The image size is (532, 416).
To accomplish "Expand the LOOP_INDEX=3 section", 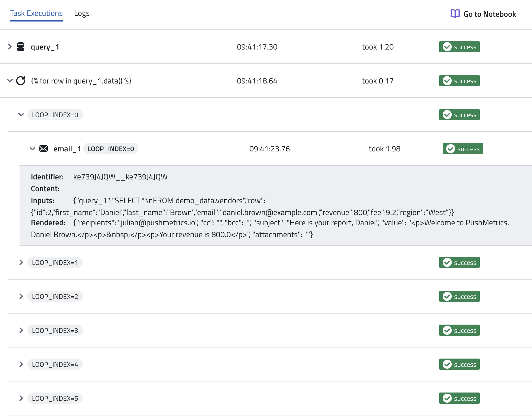I will [x=21, y=330].
